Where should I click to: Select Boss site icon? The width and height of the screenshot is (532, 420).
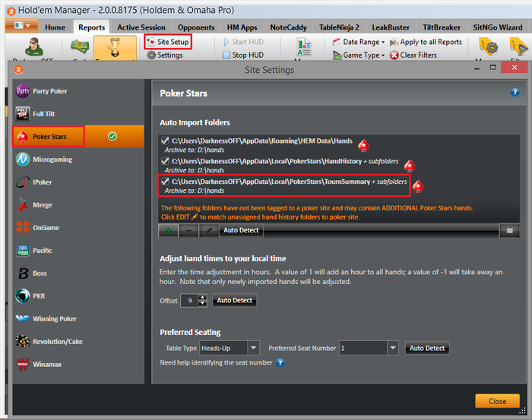click(x=23, y=273)
